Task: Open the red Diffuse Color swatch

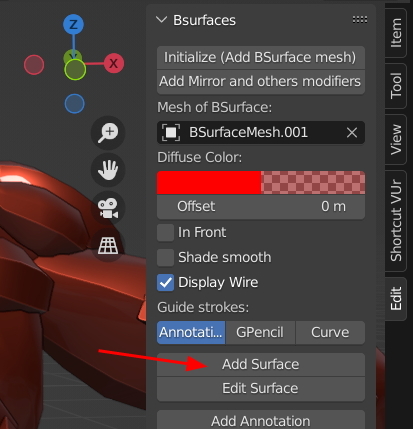Action: point(261,183)
